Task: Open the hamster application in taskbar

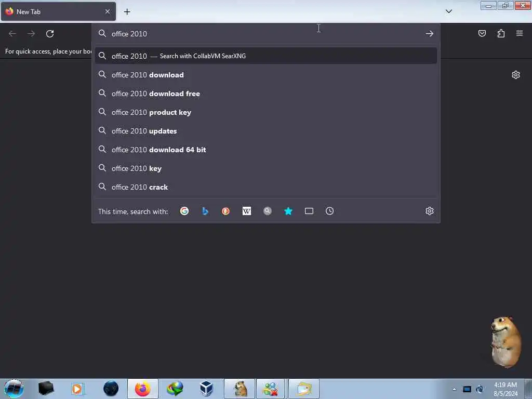Action: tap(240, 389)
